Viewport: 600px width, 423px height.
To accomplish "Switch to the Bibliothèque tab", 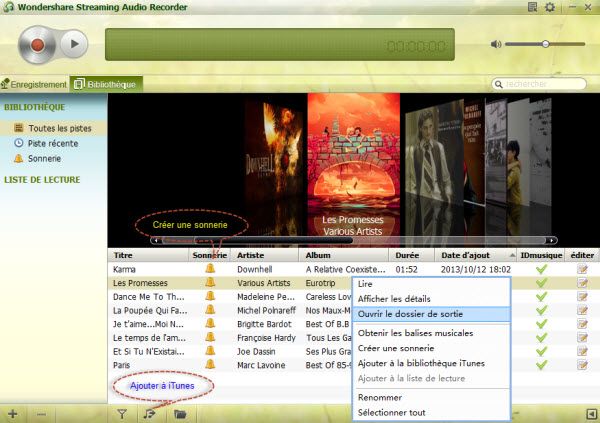I will [x=106, y=84].
